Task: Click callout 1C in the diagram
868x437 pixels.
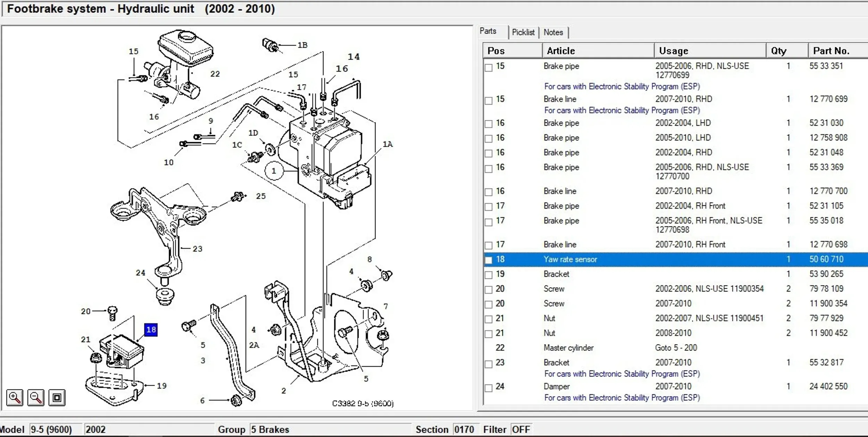Action: (x=237, y=145)
